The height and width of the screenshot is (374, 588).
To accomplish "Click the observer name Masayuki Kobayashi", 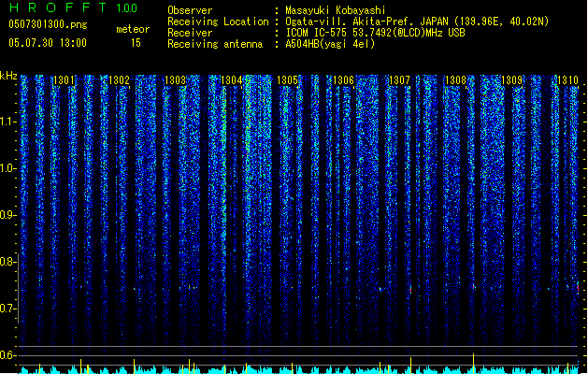I will 336,10.
